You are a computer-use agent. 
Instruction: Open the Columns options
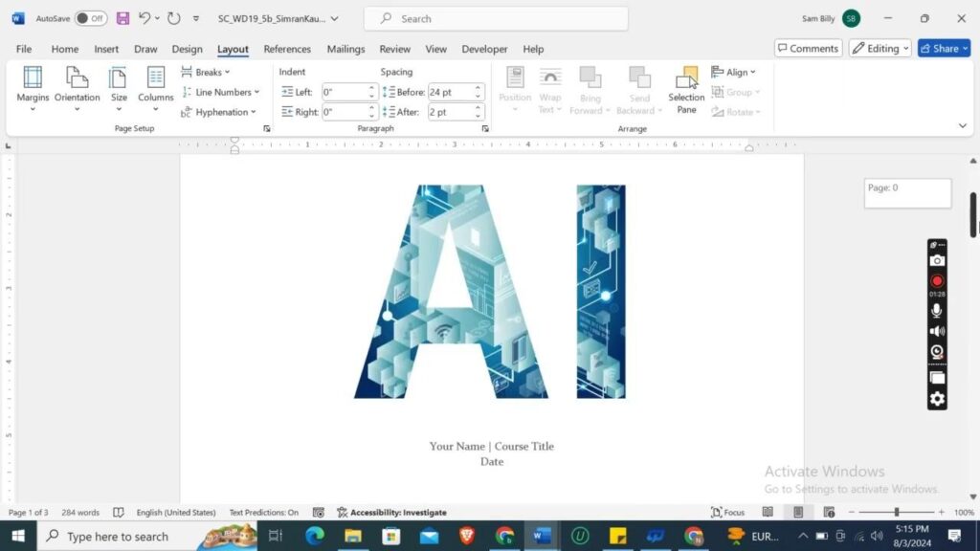click(156, 88)
